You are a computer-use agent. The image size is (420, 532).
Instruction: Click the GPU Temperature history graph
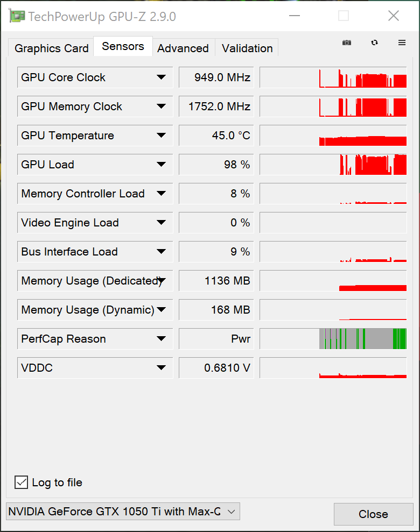[333, 136]
